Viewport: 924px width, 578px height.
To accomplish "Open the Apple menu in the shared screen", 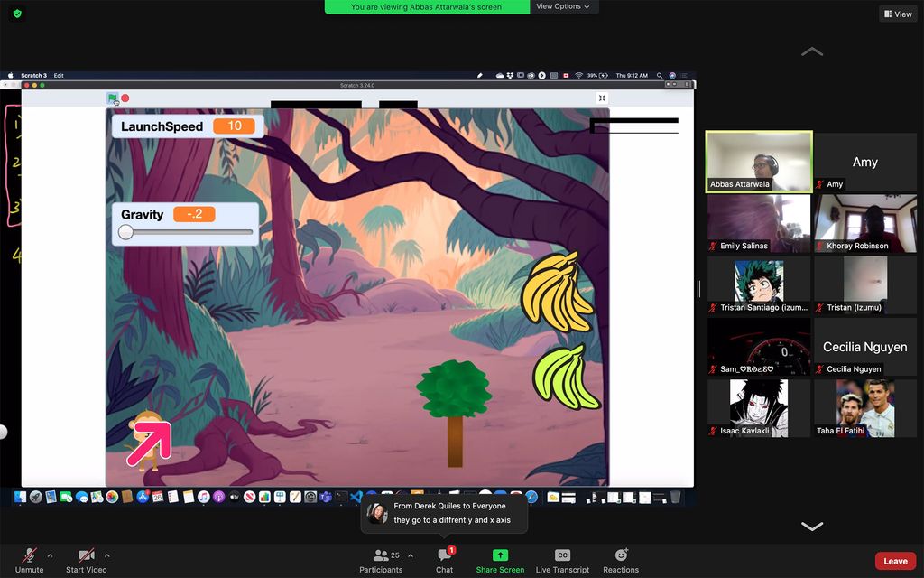I will pyautogui.click(x=10, y=76).
